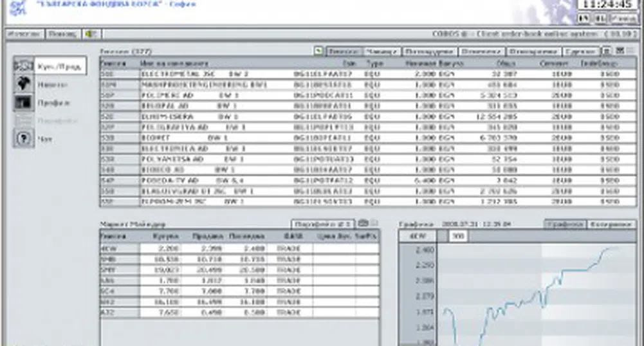Select the ELECTROMETAL row in the emissions table
The image size is (644, 346).
(193, 74)
